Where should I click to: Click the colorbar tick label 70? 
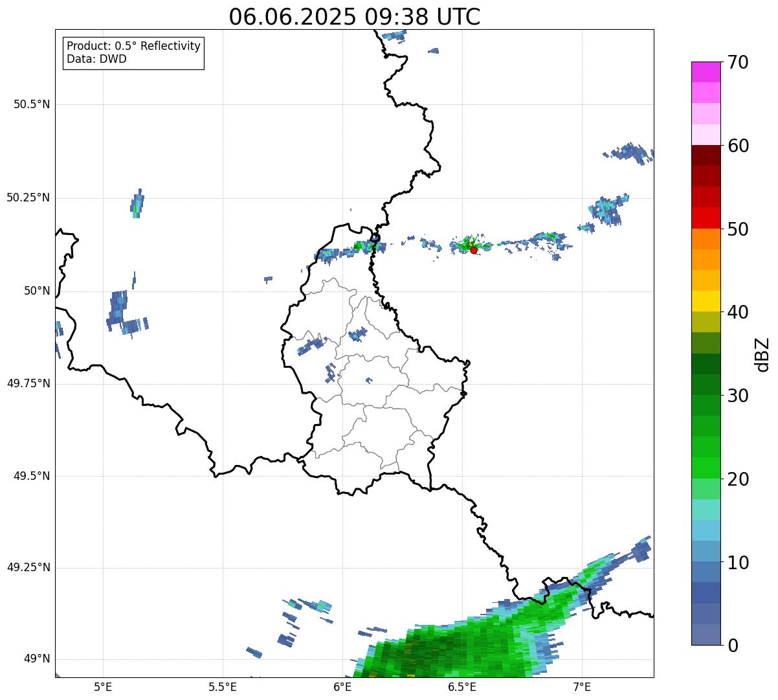coord(739,62)
